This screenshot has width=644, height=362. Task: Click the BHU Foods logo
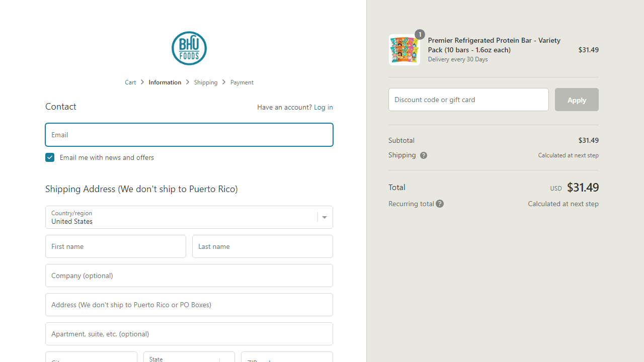point(189,48)
